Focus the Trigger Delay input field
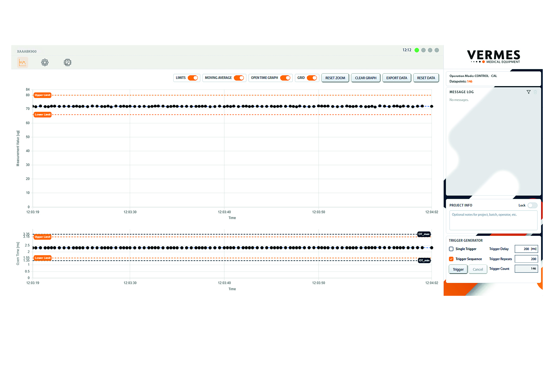This screenshot has height=392, width=553. pos(526,249)
